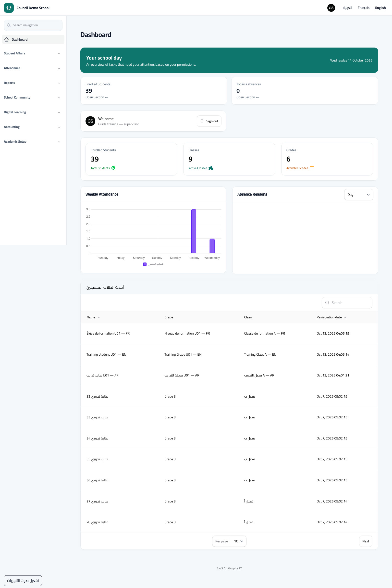
Task: Click student طالبة تجريبي 32
Action: 97,396
